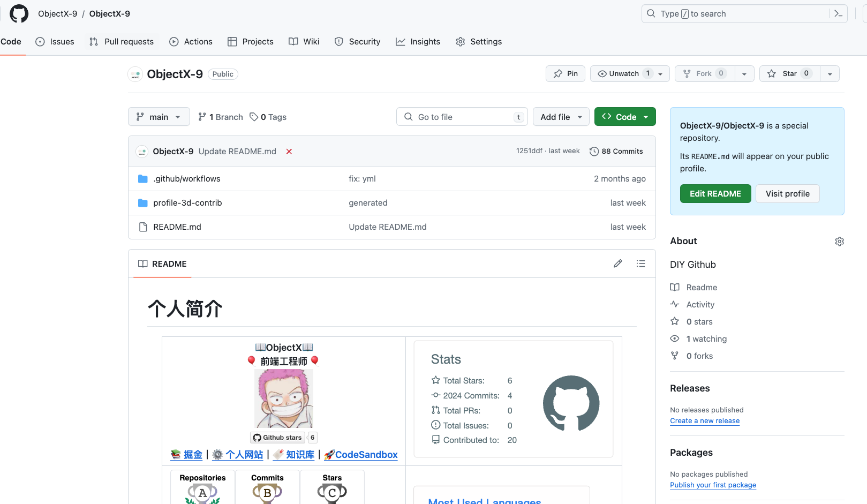Viewport: 867px width, 504px height.
Task: Click the ObjectX-9 commit author name
Action: tap(173, 152)
